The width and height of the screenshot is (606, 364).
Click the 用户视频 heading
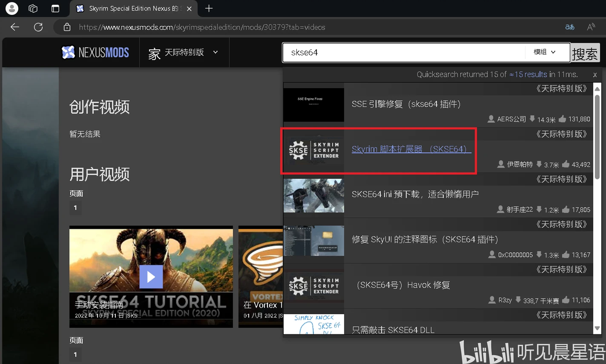99,174
